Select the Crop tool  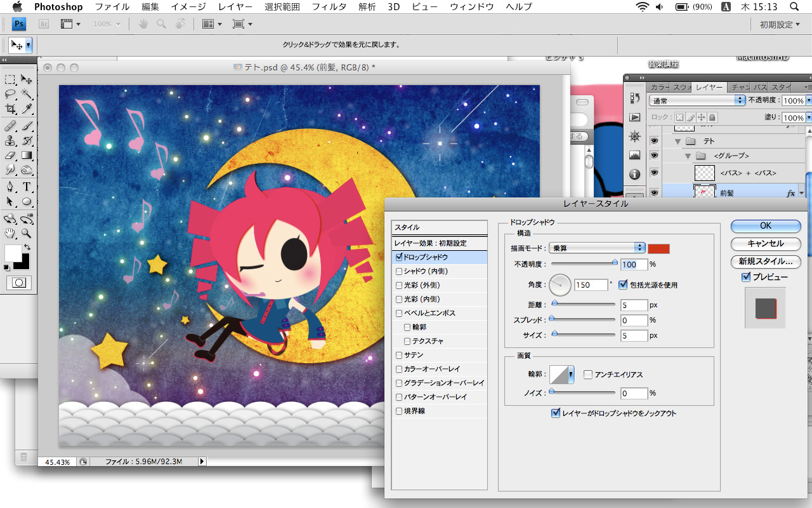(10, 109)
